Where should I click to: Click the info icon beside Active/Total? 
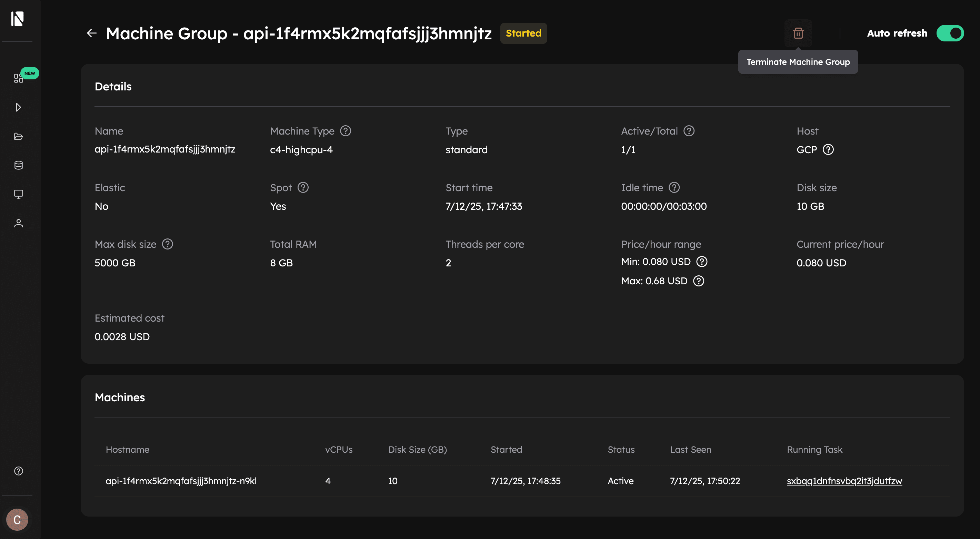pyautogui.click(x=689, y=131)
